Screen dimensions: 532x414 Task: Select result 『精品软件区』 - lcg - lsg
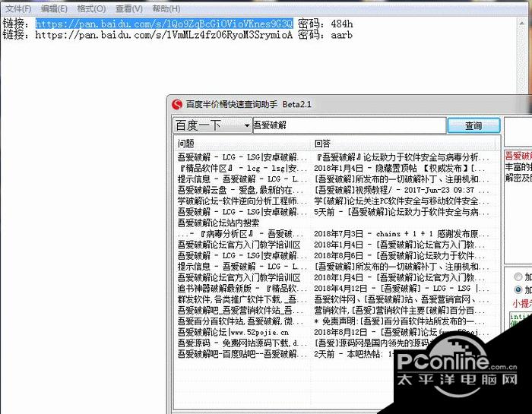tap(242, 168)
